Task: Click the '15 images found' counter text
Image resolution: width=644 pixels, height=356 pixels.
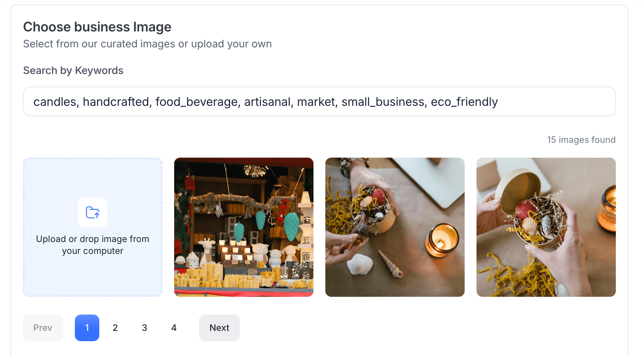Action: coord(581,140)
